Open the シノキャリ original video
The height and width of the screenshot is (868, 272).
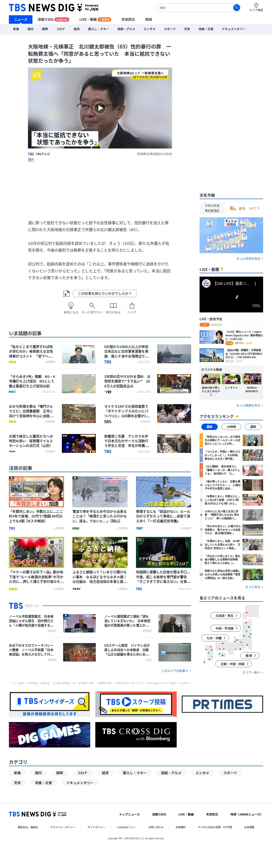coord(231,379)
